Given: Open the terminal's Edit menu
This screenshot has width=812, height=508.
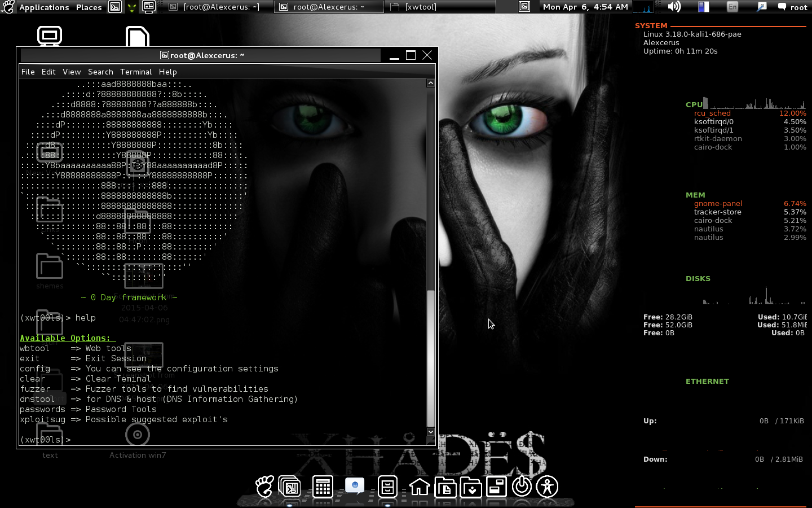Looking at the screenshot, I should click(x=48, y=72).
